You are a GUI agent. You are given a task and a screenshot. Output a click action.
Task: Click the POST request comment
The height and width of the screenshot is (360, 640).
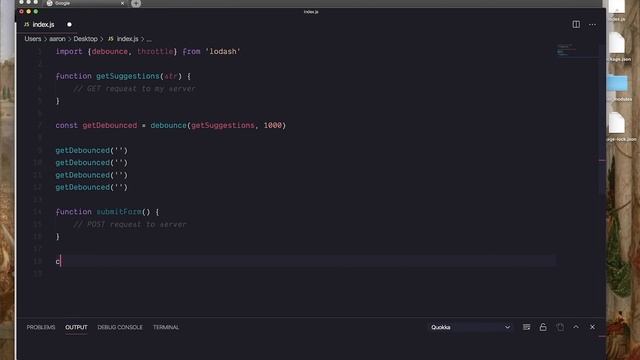[x=130, y=224]
